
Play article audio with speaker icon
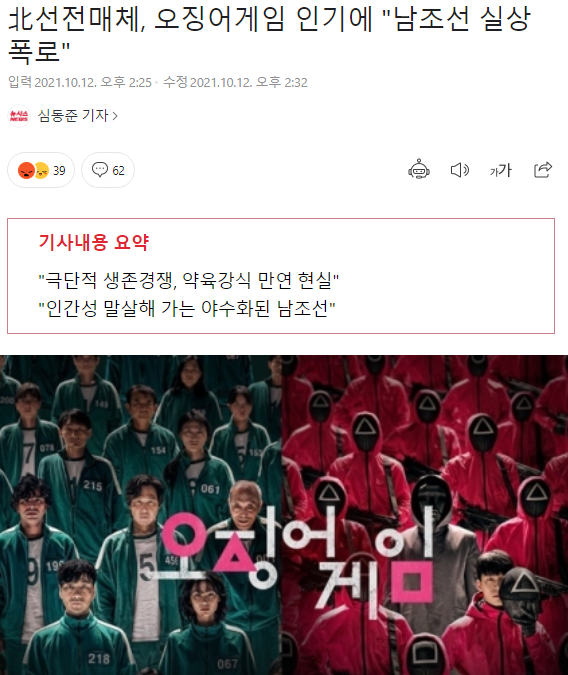(459, 170)
